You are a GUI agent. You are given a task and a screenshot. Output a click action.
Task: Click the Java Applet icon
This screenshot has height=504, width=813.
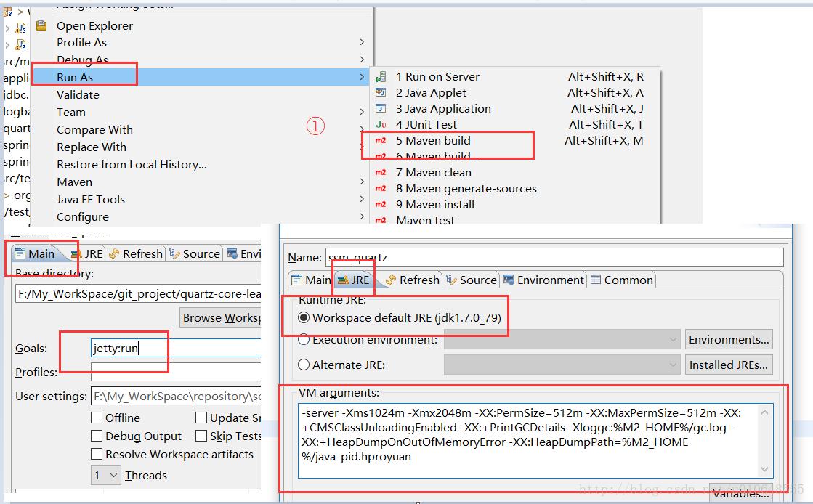point(381,93)
